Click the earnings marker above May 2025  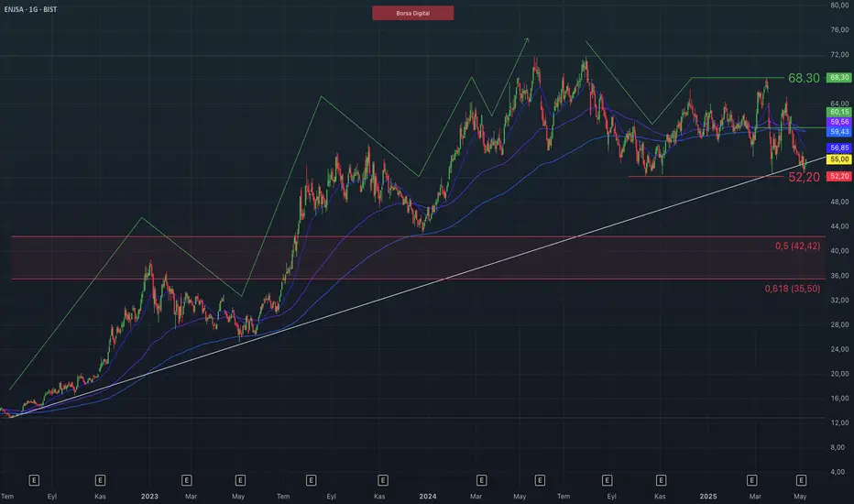(x=801, y=480)
